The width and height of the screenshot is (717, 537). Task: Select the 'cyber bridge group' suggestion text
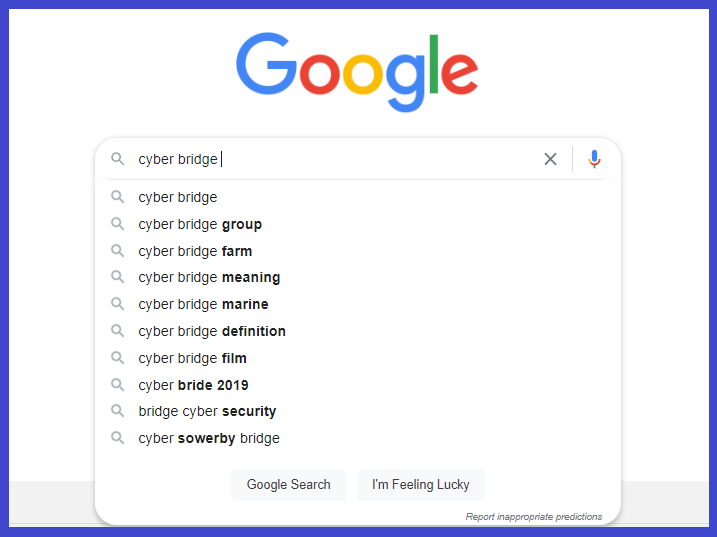pyautogui.click(x=200, y=225)
